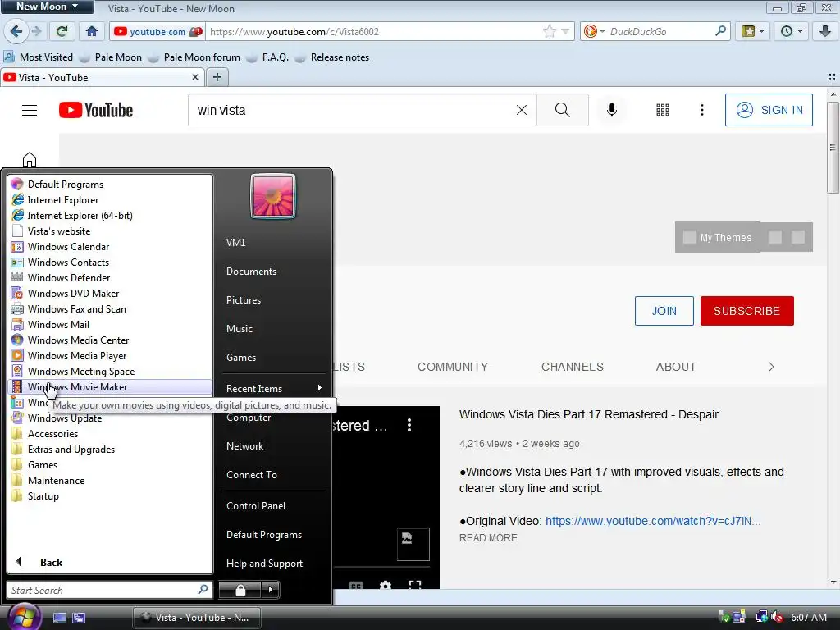Open Windows Media Player in Start menu
This screenshot has height=630, width=840.
coord(111,356)
